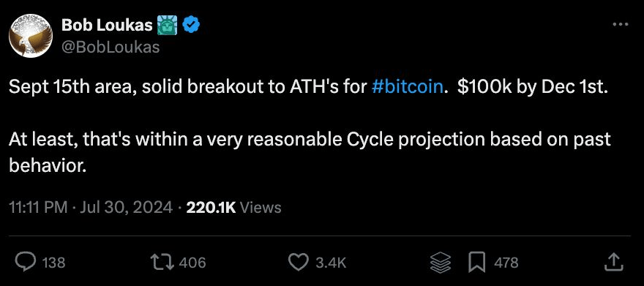Click the stacked layers icon
Image resolution: width=644 pixels, height=286 pixels.
(x=441, y=262)
